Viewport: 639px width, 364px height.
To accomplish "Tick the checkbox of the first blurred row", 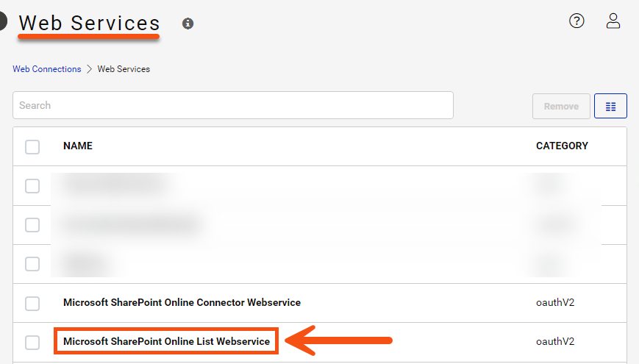I will coord(32,186).
